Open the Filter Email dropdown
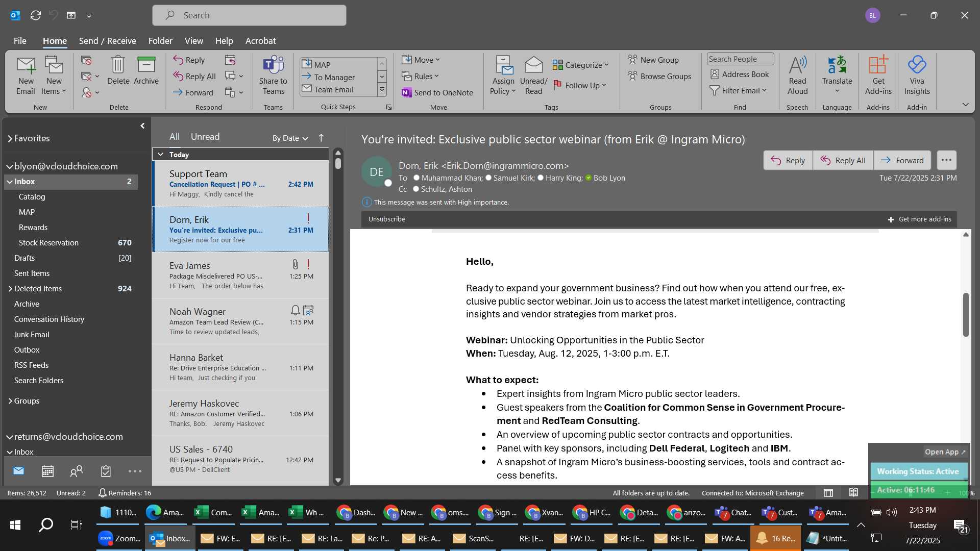Viewport: 980px width, 551px height. tap(738, 90)
